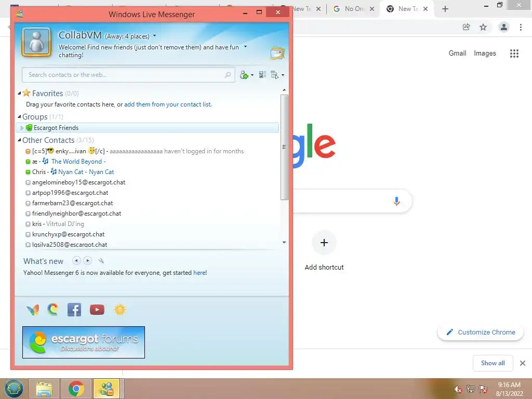The image size is (532, 399).
Task: Click Chris's green online status icon
Action: click(28, 172)
